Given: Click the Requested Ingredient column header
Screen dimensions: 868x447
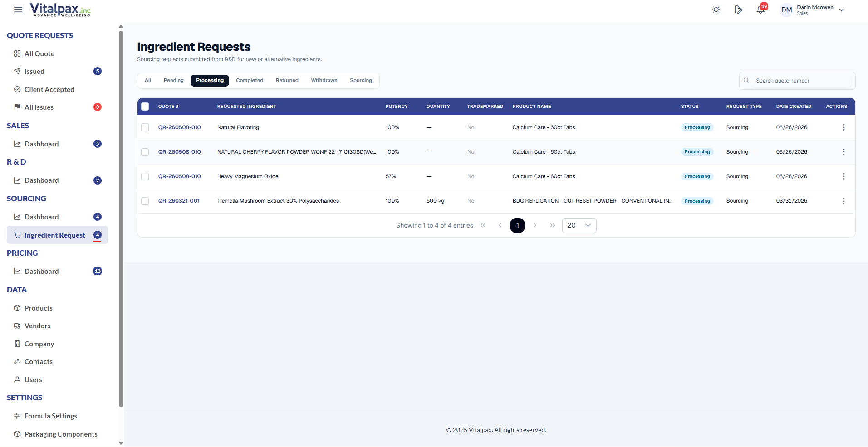Looking at the screenshot, I should coord(246,107).
